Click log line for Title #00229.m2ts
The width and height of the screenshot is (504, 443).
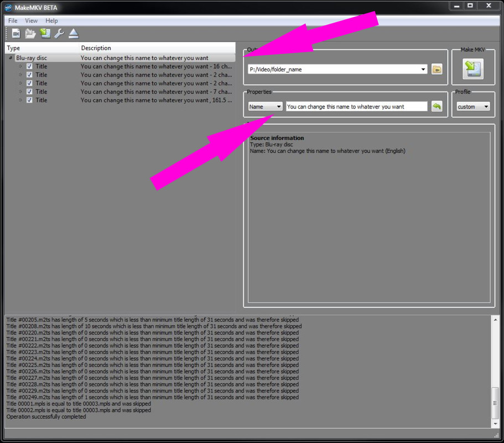pyautogui.click(x=152, y=391)
